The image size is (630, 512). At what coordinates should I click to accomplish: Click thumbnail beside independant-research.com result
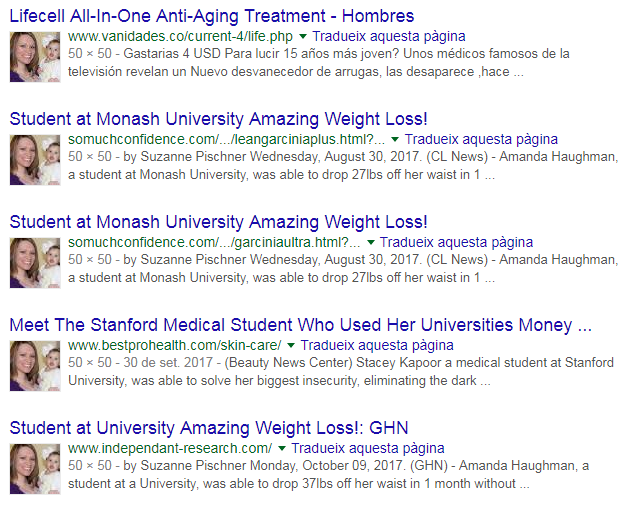(x=35, y=468)
